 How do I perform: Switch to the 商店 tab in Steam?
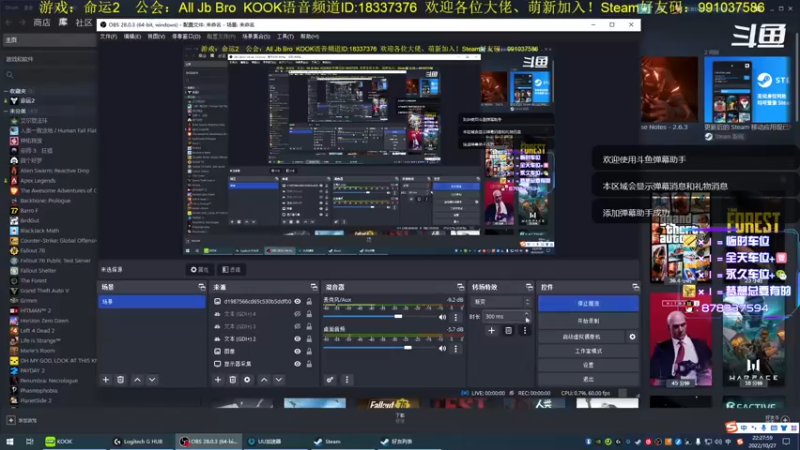(42, 23)
